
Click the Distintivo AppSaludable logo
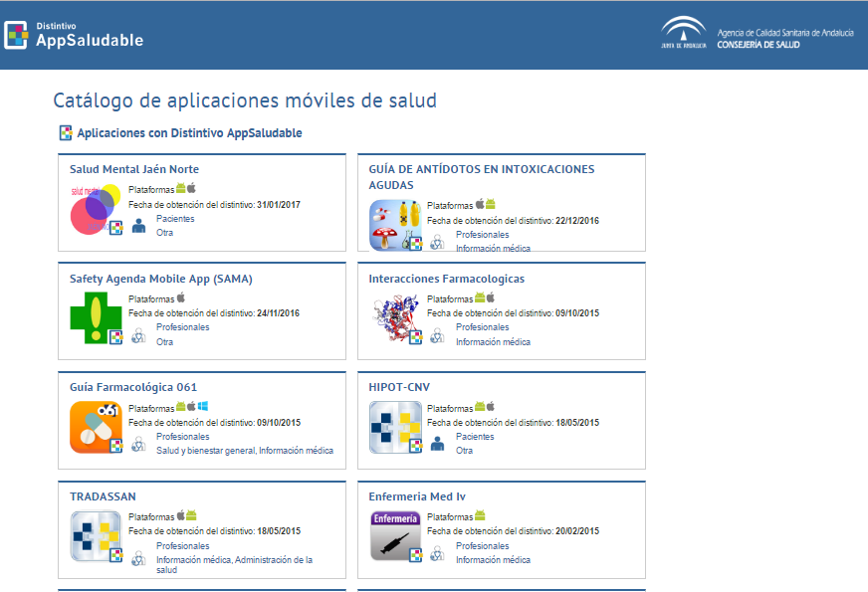(74, 35)
